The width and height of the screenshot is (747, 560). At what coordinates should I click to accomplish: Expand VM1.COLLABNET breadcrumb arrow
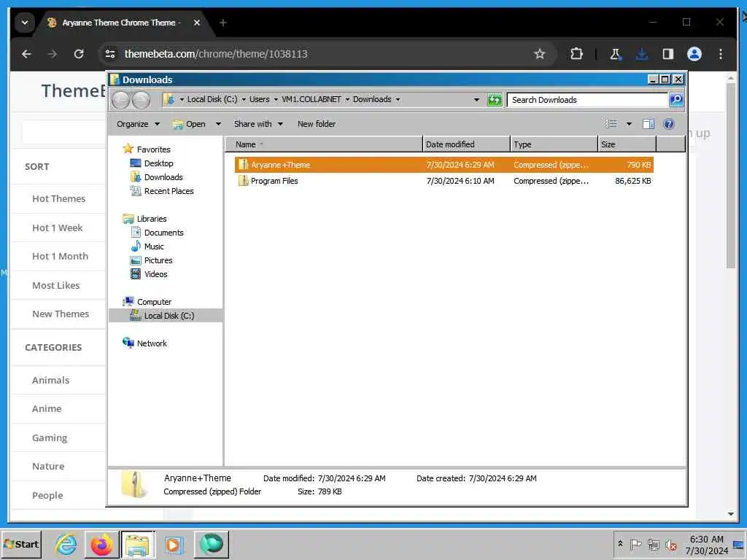pyautogui.click(x=347, y=99)
